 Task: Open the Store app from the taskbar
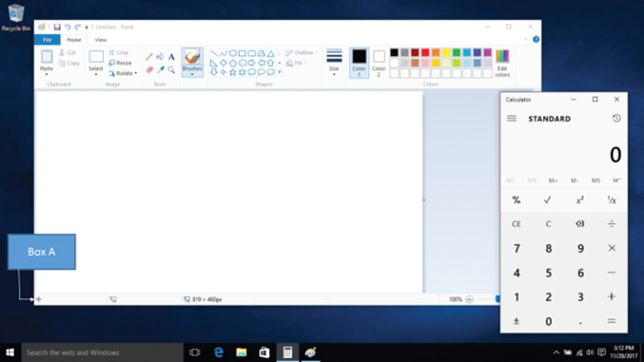(264, 352)
